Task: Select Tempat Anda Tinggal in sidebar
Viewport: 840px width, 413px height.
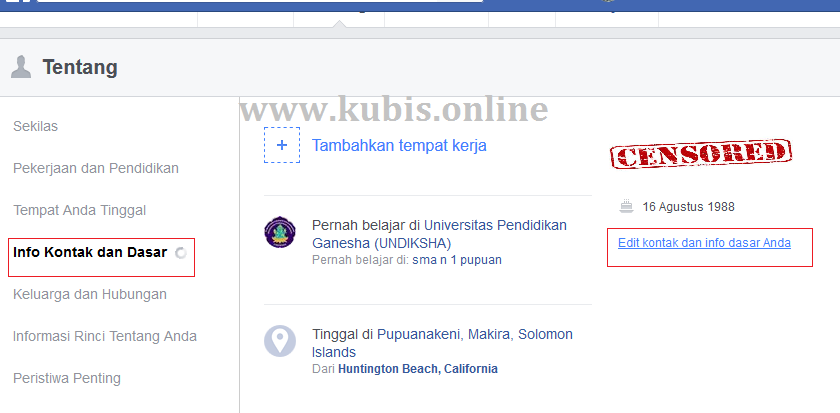Action: 79,211
